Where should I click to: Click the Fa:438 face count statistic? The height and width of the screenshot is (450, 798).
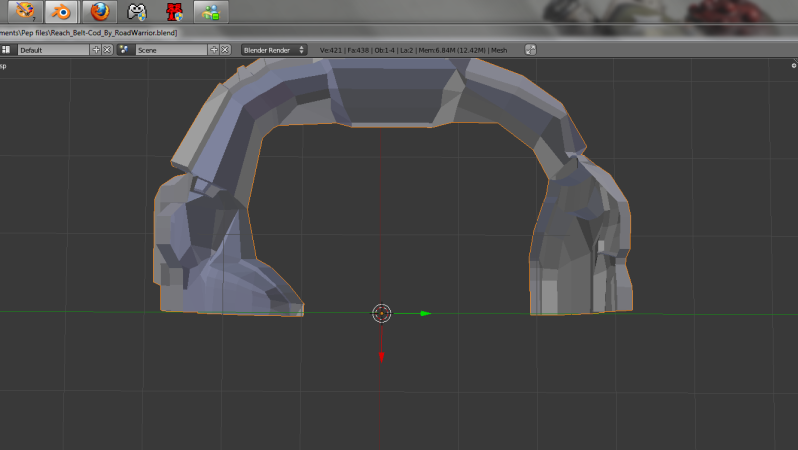358,50
